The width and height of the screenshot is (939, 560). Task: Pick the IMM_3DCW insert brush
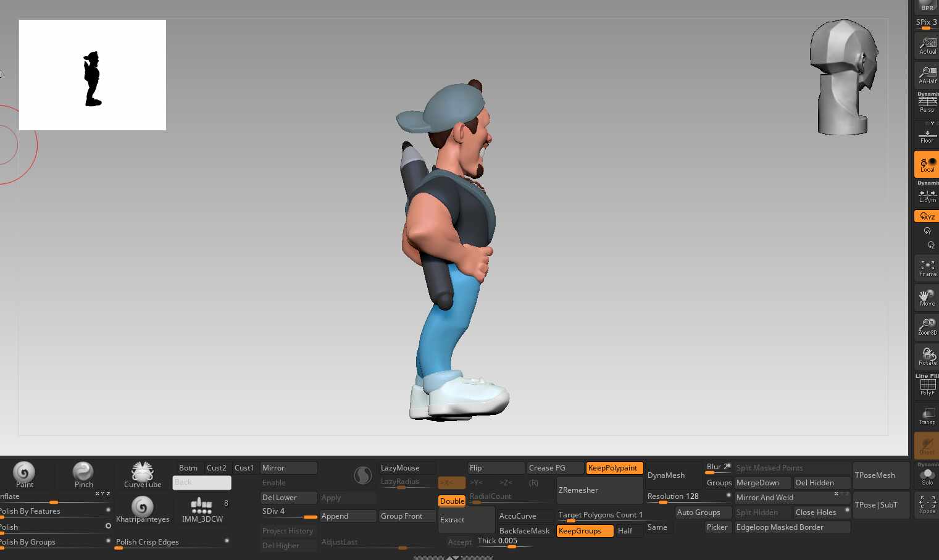[x=202, y=510]
